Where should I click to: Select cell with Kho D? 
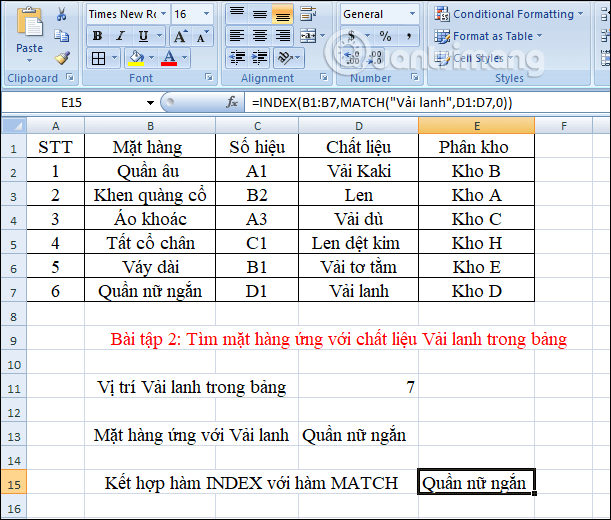click(477, 291)
